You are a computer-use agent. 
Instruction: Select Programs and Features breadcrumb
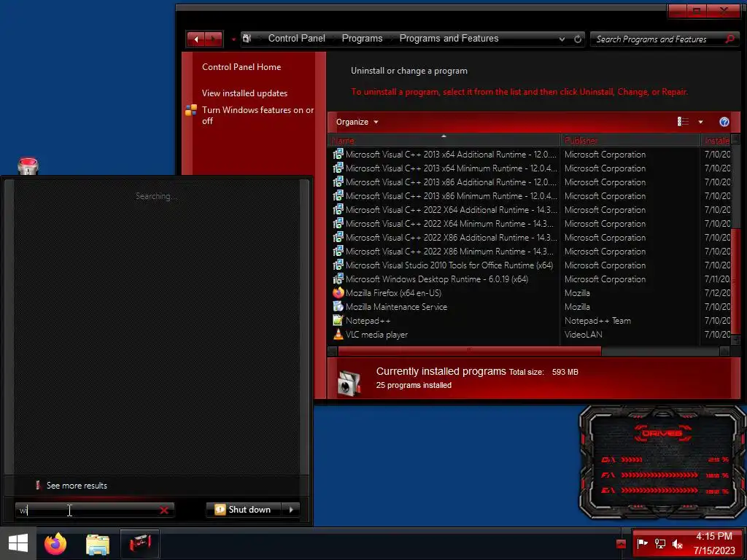[x=449, y=39]
